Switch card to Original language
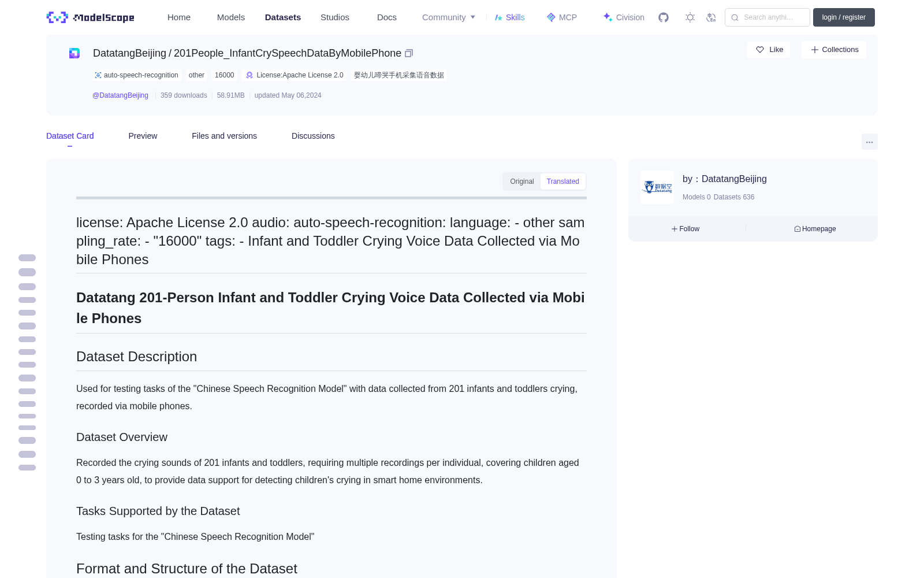 (522, 181)
